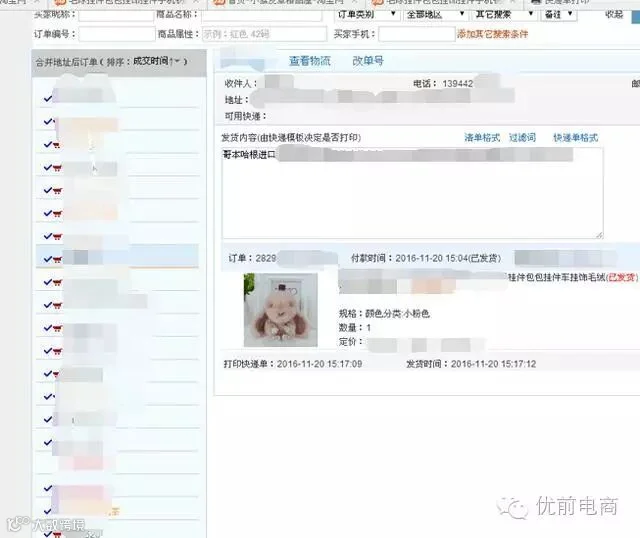Click the red 已发货 status text
Screen dimensions: 640x538
pyautogui.click(x=622, y=278)
